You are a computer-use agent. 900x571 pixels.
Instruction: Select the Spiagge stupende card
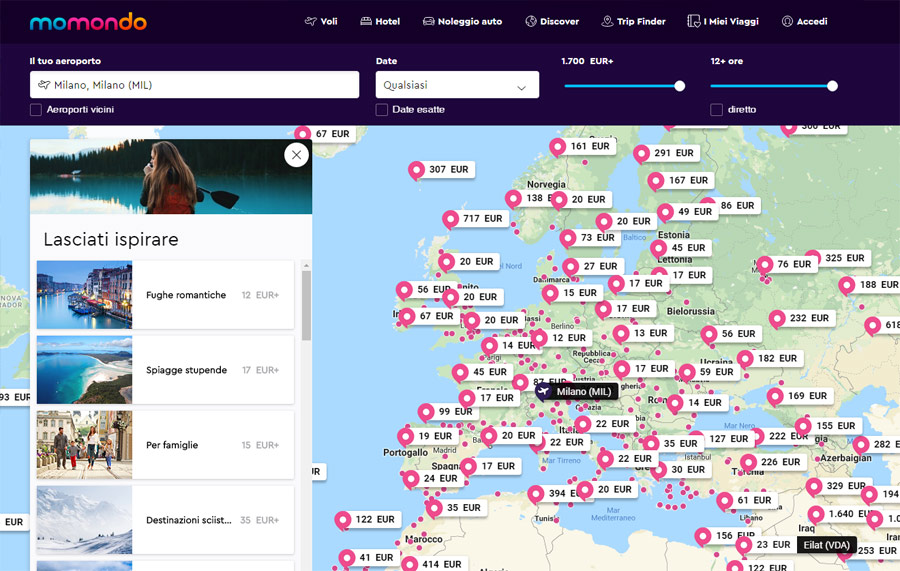pyautogui.click(x=165, y=370)
